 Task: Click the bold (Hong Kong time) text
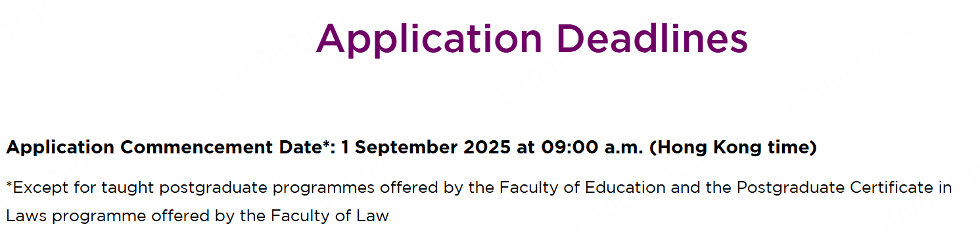[x=733, y=147]
